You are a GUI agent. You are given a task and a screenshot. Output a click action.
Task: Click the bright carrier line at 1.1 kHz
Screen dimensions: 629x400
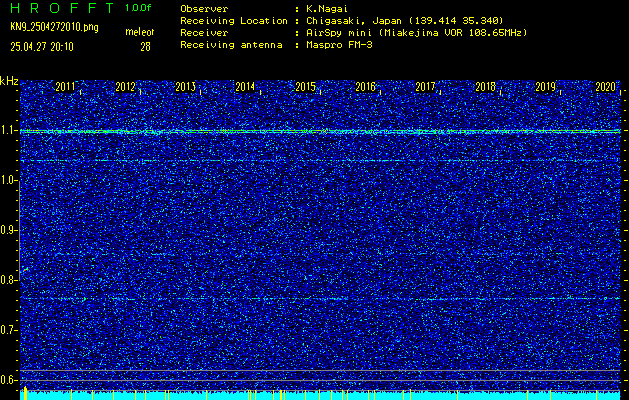click(x=320, y=131)
